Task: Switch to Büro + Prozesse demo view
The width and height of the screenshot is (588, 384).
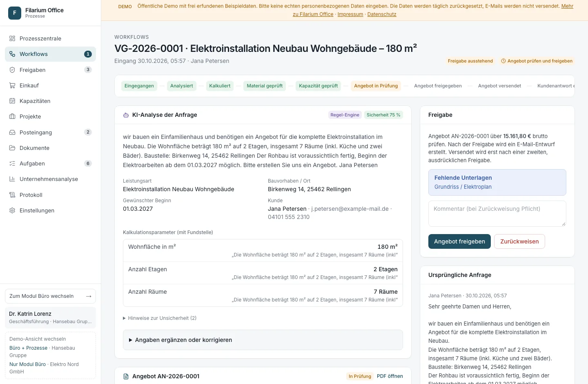Action: click(28, 348)
